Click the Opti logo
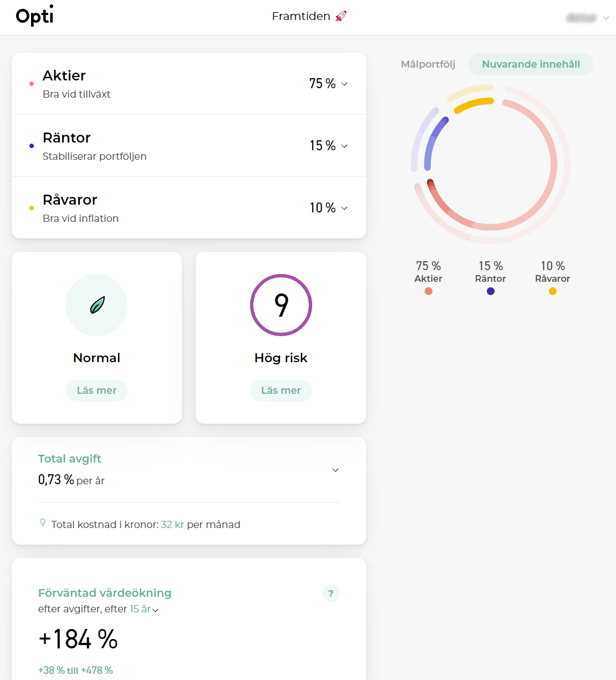 point(34,16)
